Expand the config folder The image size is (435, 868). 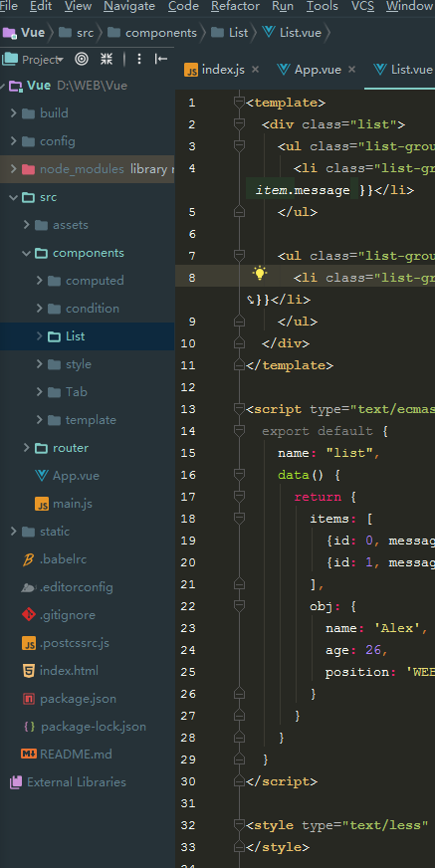(14, 141)
